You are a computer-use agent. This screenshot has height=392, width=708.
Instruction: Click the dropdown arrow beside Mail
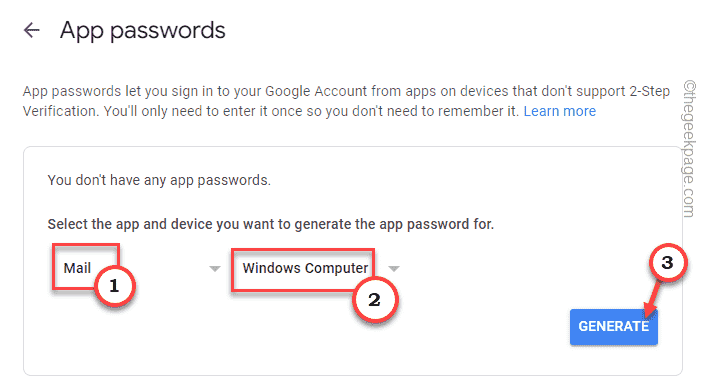click(x=214, y=269)
